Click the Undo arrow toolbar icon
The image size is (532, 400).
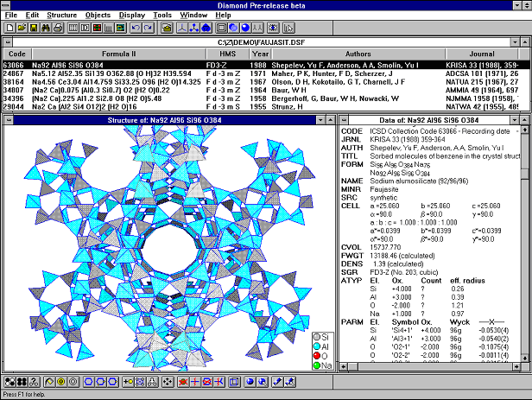(136, 28)
